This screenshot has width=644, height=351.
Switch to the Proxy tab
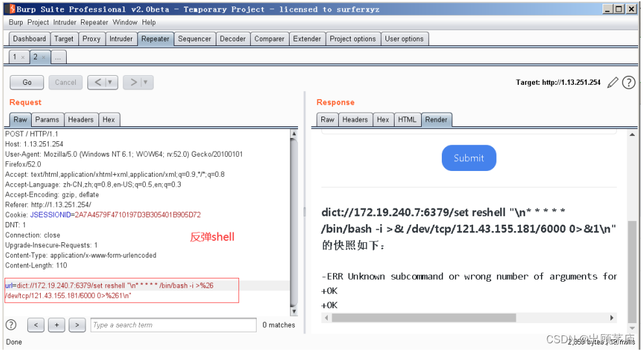coord(91,39)
